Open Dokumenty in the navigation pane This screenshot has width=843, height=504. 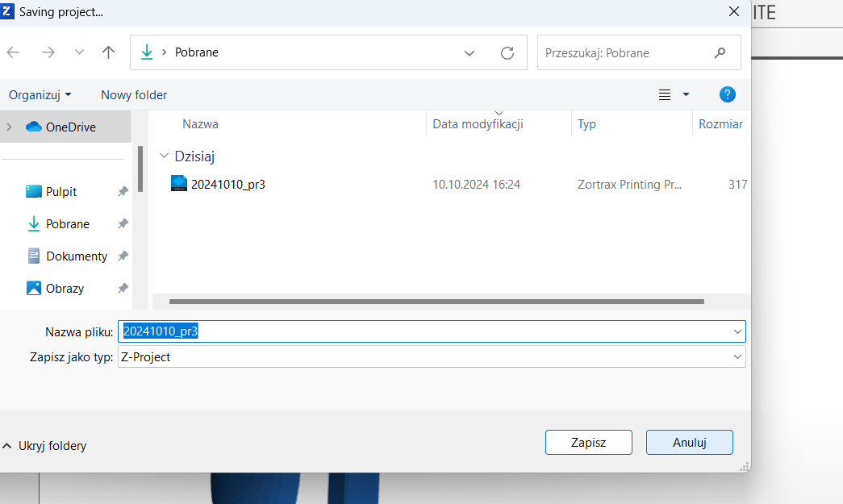[77, 256]
